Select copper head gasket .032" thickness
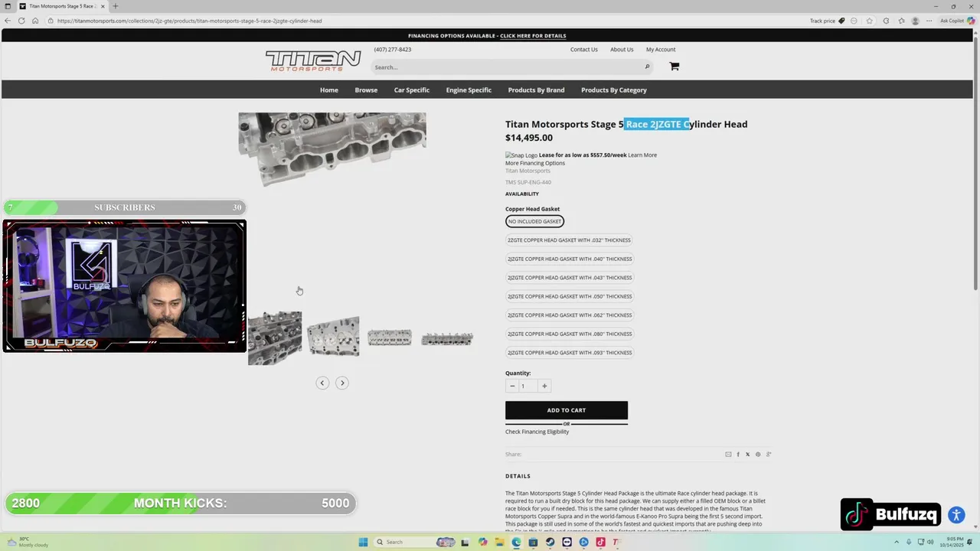 [x=569, y=240]
